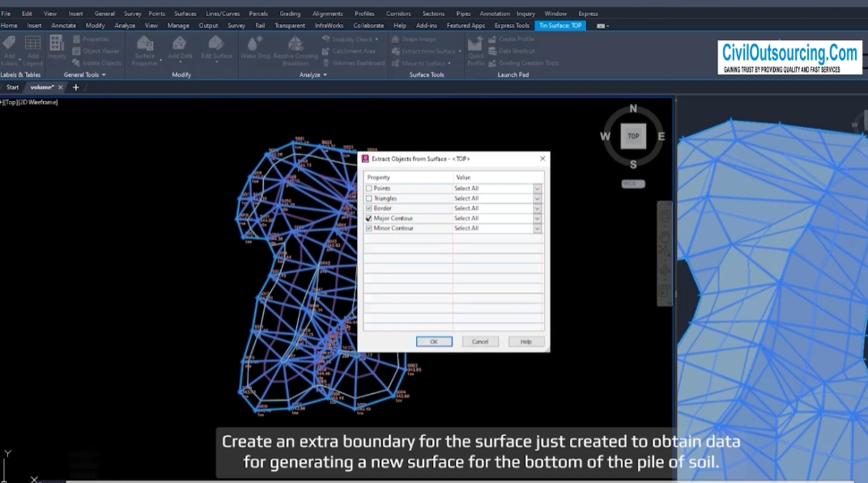This screenshot has width=868, height=483.
Task: Click Isolate Objects tool
Action: 97,63
